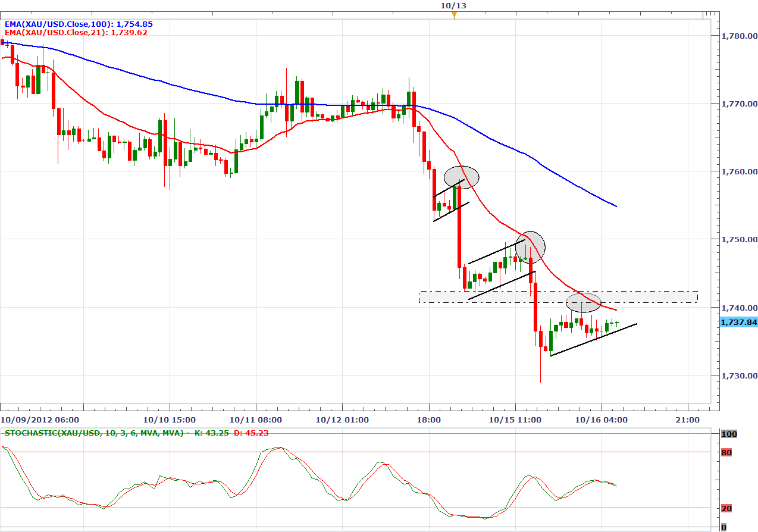Screen dimensions: 758x532
Task: Click the stochastic 20 level marker
Action: (x=726, y=508)
